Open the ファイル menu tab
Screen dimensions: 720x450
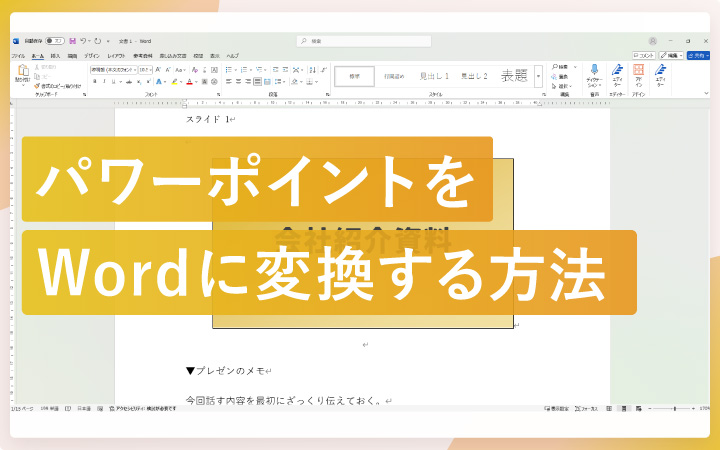18,56
